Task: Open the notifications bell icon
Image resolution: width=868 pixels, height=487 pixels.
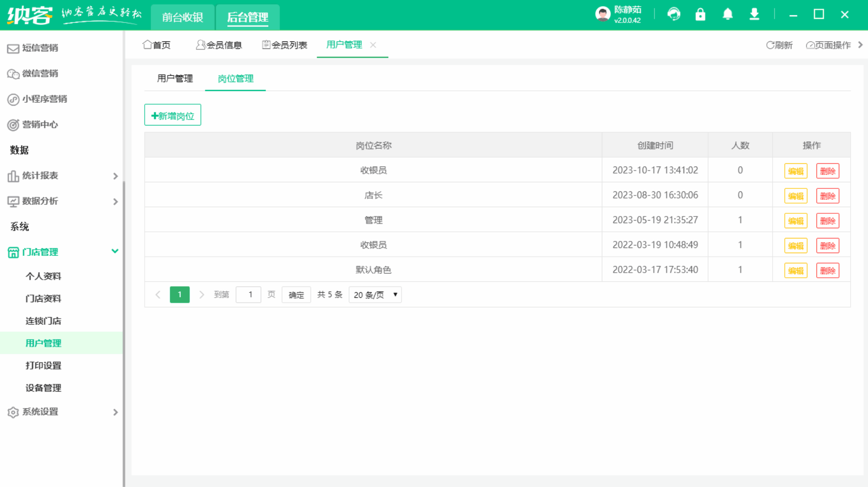Action: click(x=728, y=14)
